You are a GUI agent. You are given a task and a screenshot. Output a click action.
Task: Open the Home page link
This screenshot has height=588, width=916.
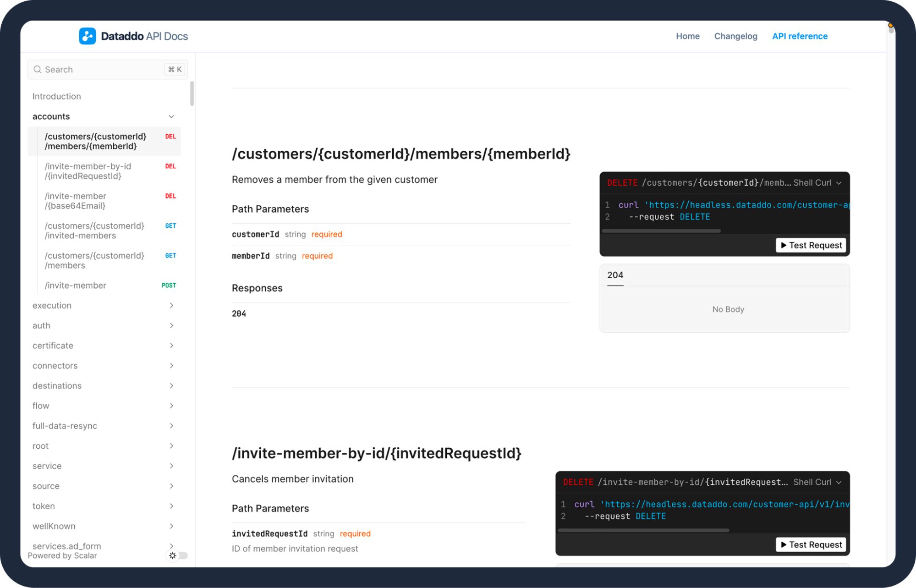pyautogui.click(x=687, y=36)
